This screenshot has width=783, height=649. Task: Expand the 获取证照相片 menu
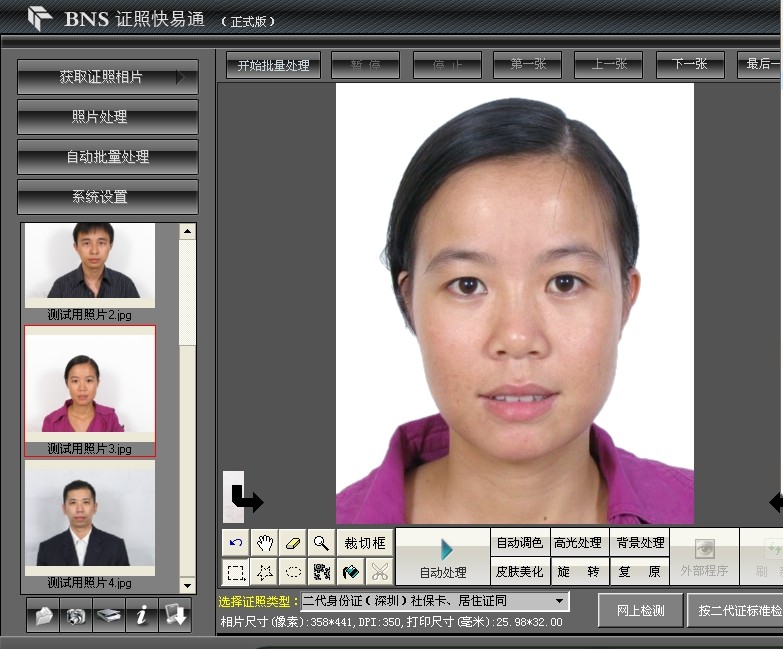click(x=108, y=77)
